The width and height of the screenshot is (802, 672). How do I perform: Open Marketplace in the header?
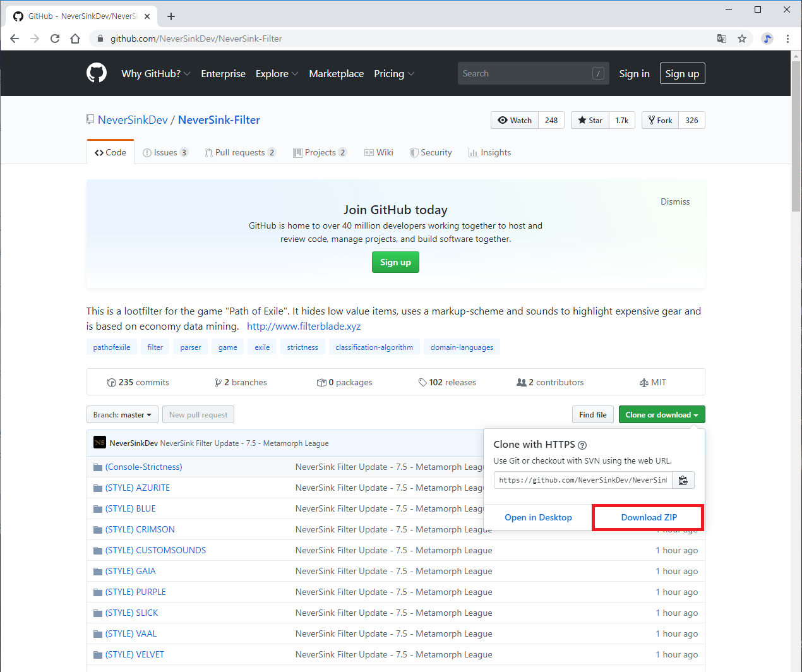(336, 73)
